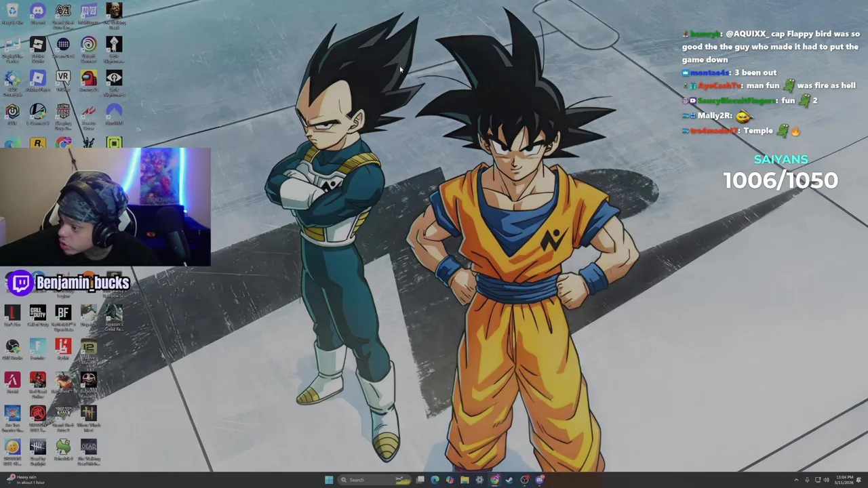Click Mally2R's chat message
Image resolution: width=868 pixels, height=488 pixels.
point(719,116)
